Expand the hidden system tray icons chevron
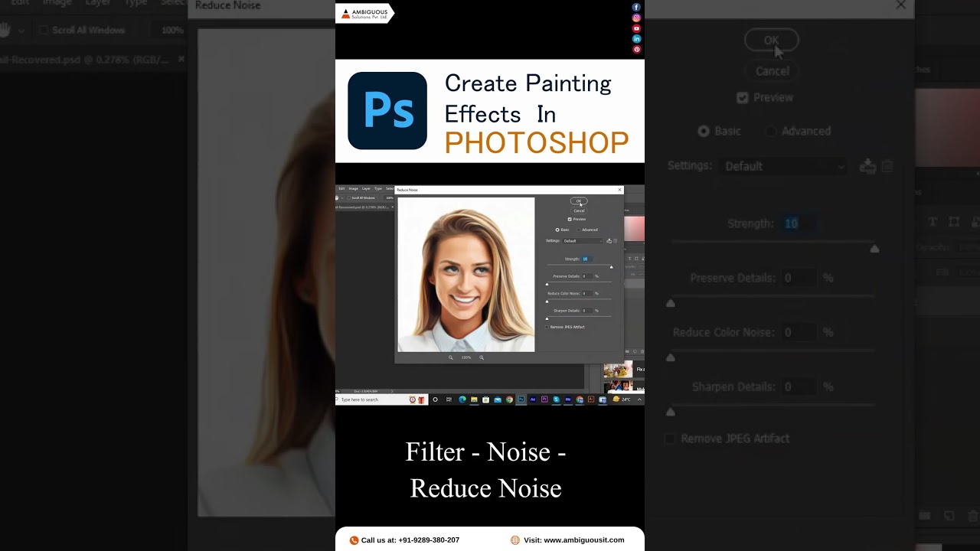 (639, 399)
